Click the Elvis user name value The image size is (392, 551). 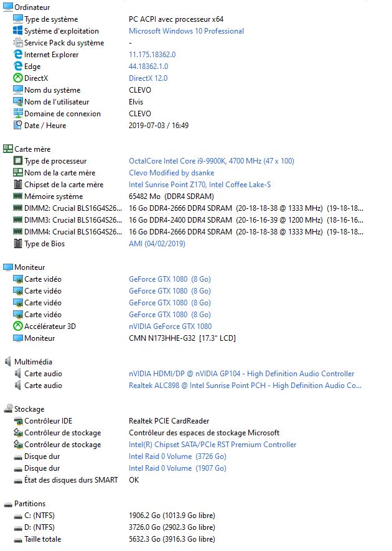pos(136,102)
